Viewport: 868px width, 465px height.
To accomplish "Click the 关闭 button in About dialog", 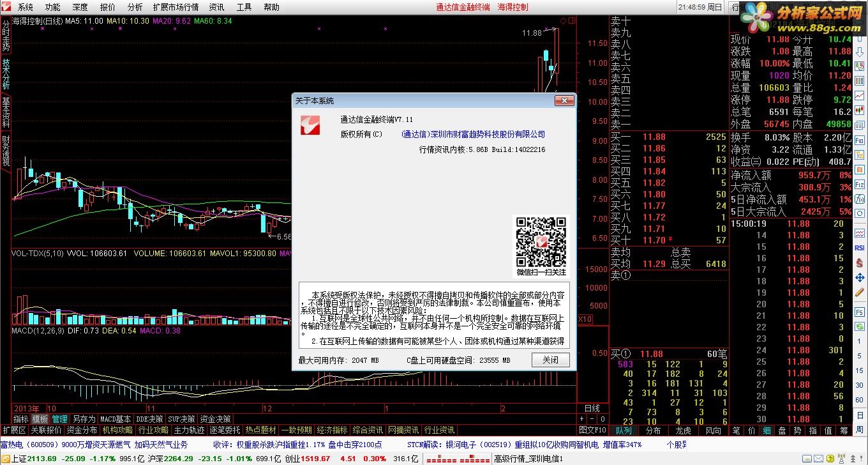I will (551, 360).
